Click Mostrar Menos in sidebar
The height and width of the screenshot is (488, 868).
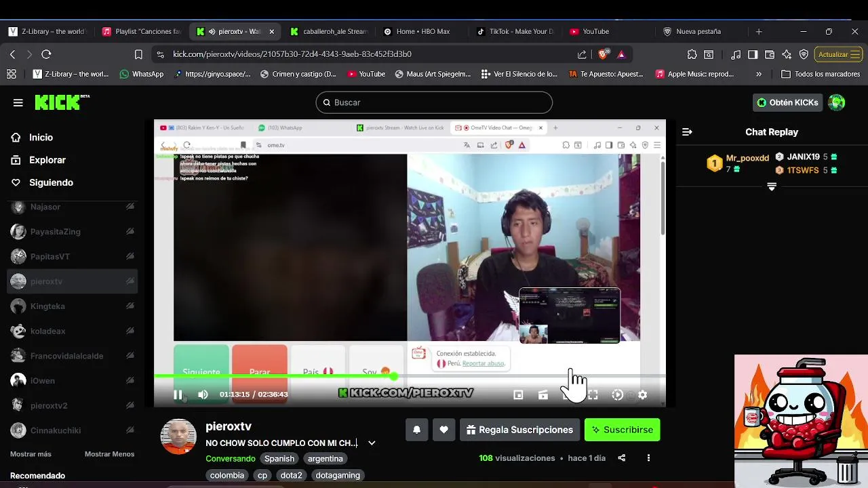pyautogui.click(x=109, y=454)
